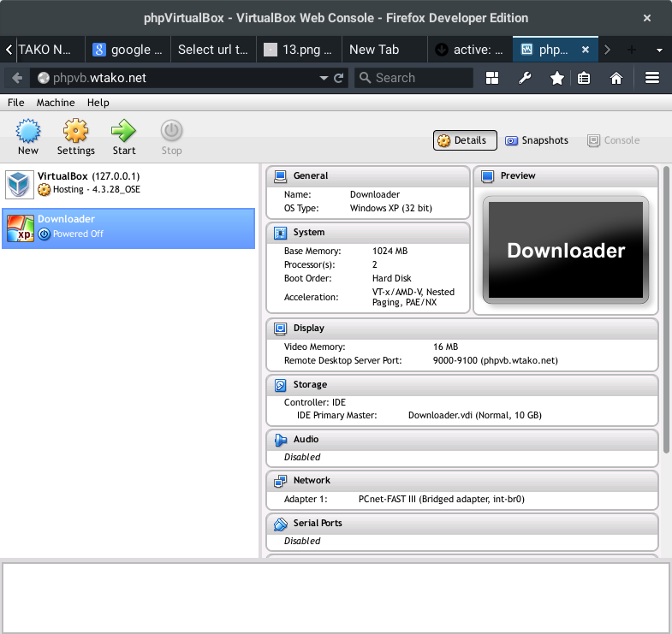Select the VirtualBox (127.0.0.1) host entry

[128, 184]
